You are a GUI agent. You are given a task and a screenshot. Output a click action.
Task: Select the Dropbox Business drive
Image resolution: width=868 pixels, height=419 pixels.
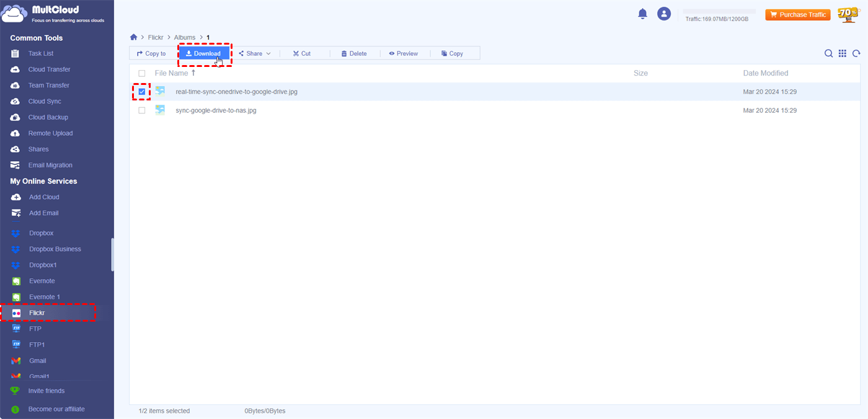pyautogui.click(x=55, y=249)
